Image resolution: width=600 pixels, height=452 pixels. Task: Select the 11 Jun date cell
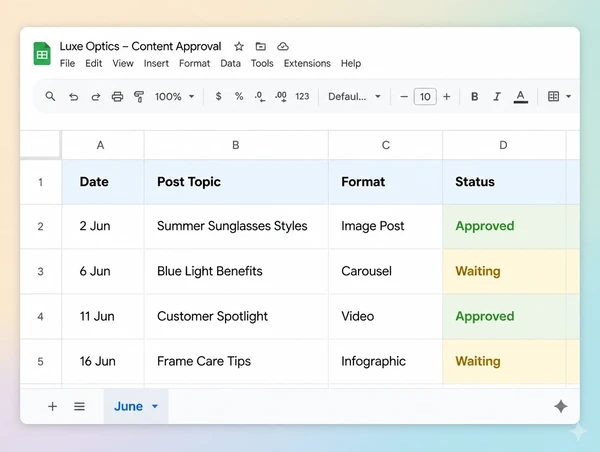click(103, 316)
